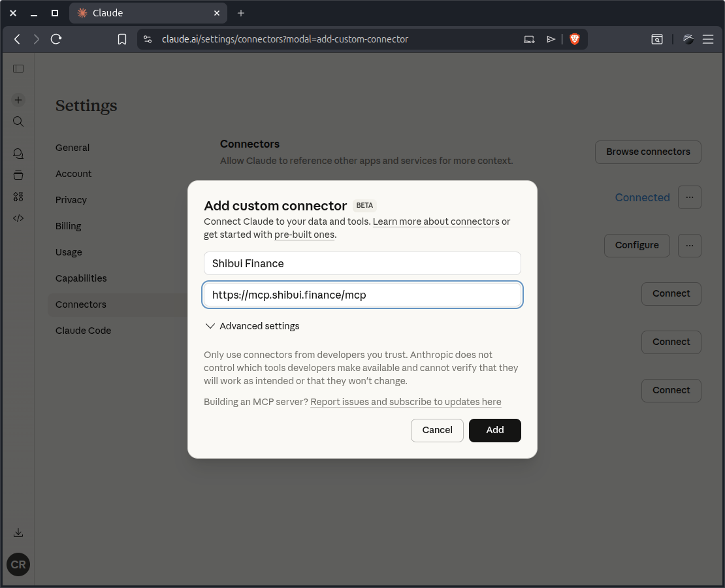The height and width of the screenshot is (588, 725).
Task: Open the ellipsis menu next to Connected
Action: click(x=690, y=197)
